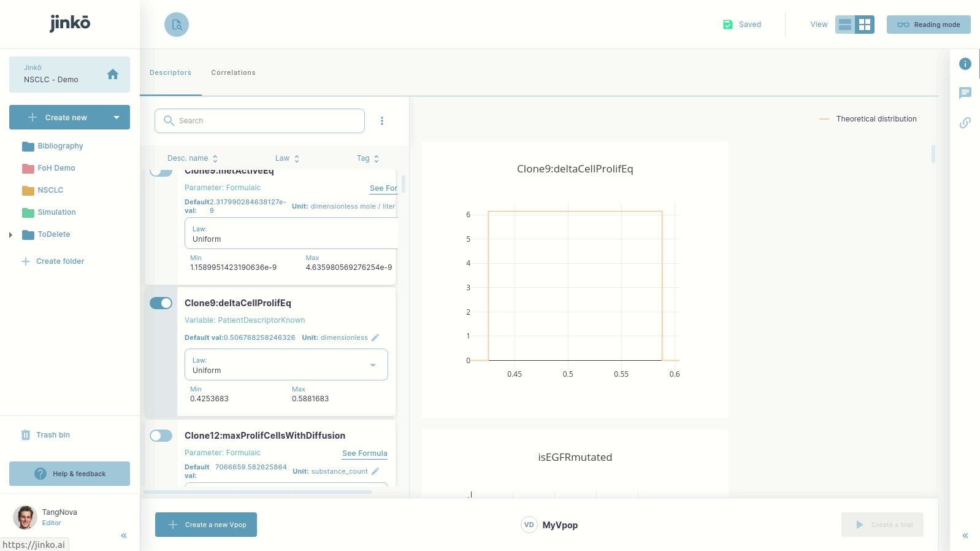Open the three-dot options menu near search
Viewport: 980px width, 551px height.
coord(381,121)
